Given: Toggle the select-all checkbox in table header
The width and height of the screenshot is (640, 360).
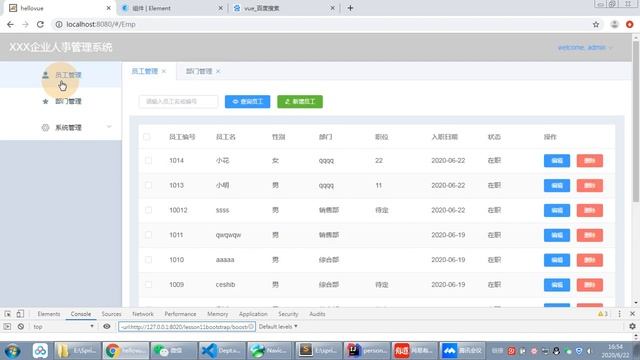Looking at the screenshot, I should [x=147, y=137].
